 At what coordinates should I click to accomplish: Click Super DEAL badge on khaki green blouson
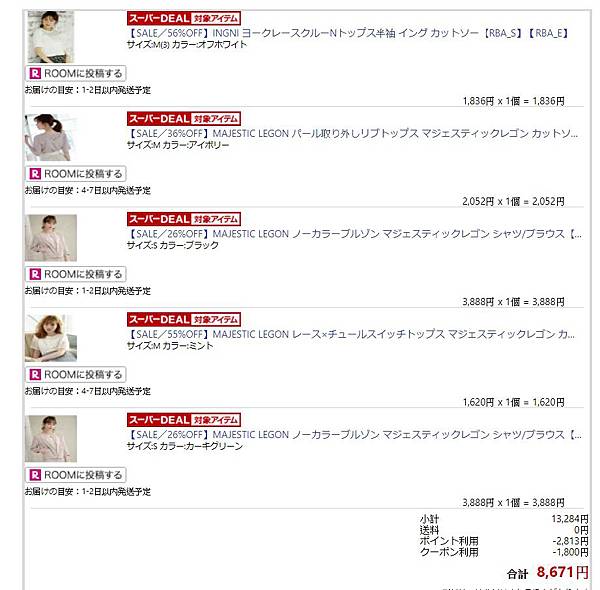184,420
